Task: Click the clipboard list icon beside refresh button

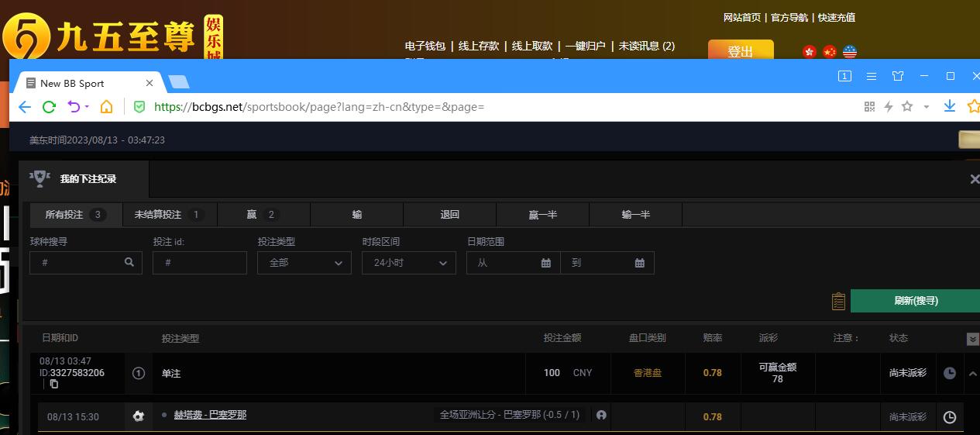Action: point(838,301)
